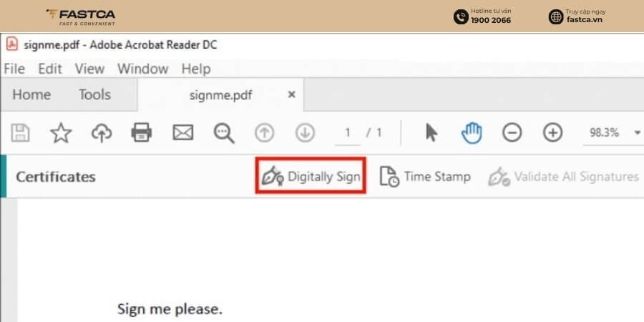The width and height of the screenshot is (644, 322).
Task: Click the star bookmark icon
Action: point(61,133)
